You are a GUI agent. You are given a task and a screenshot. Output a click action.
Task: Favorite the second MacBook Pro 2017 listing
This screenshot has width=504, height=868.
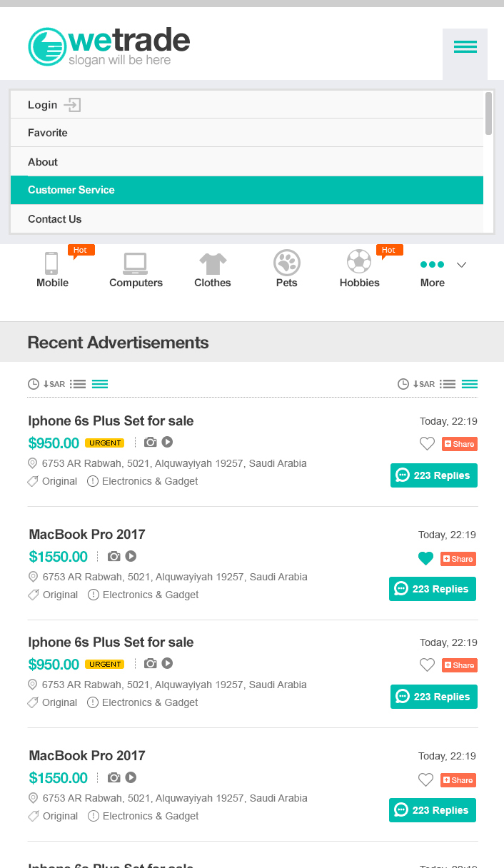pyautogui.click(x=425, y=780)
